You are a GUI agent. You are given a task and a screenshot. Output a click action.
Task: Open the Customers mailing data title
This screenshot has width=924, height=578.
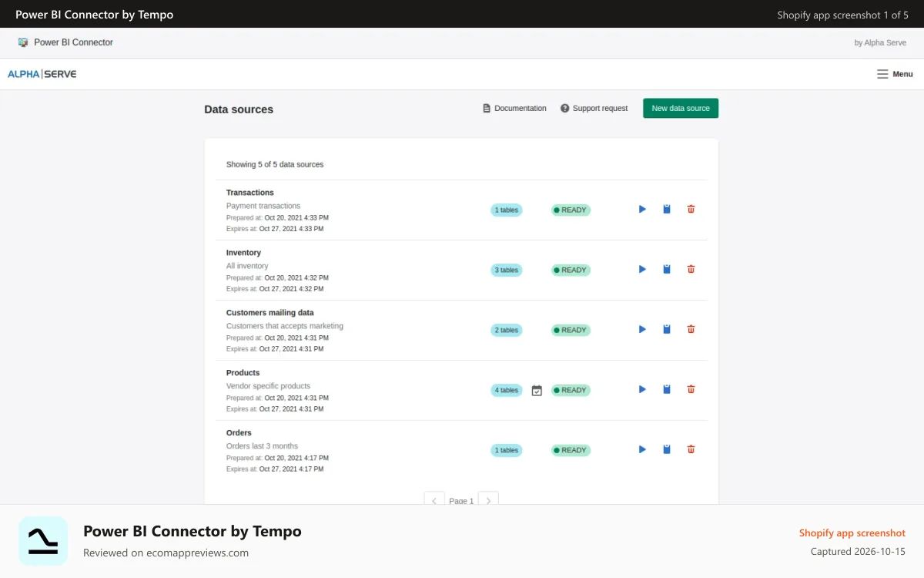270,313
